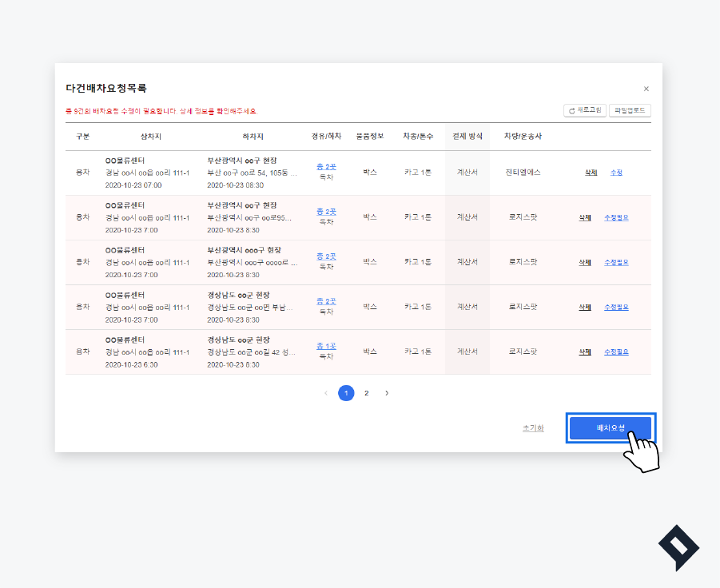Select page 1 in pagination
The width and height of the screenshot is (720, 588).
tap(346, 393)
